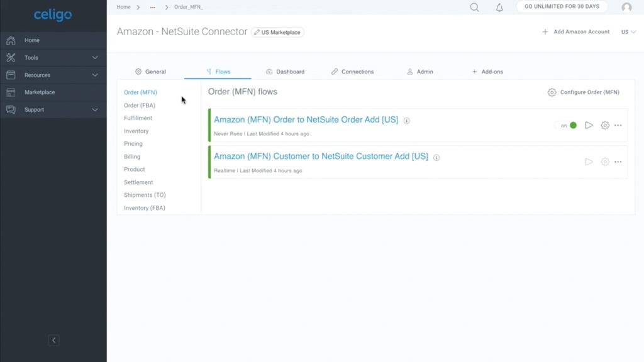Run the Order to NetSuite Order Add flow
This screenshot has width=644, height=362.
(589, 125)
